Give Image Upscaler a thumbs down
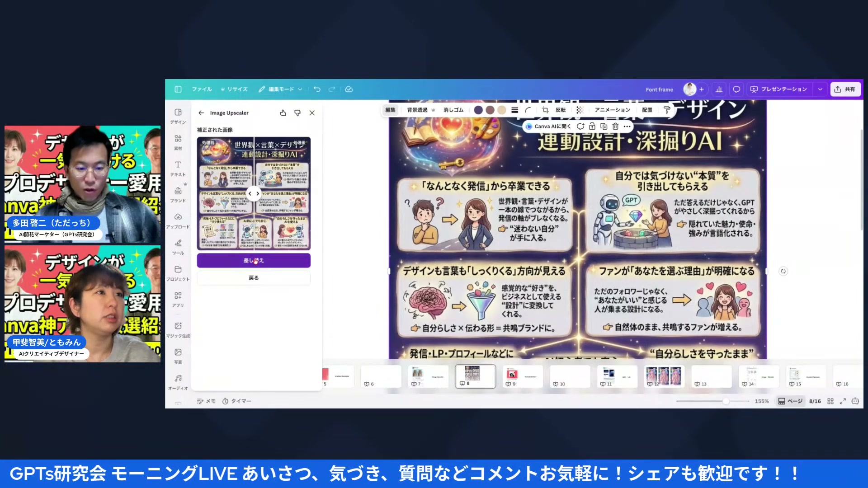 pyautogui.click(x=297, y=113)
